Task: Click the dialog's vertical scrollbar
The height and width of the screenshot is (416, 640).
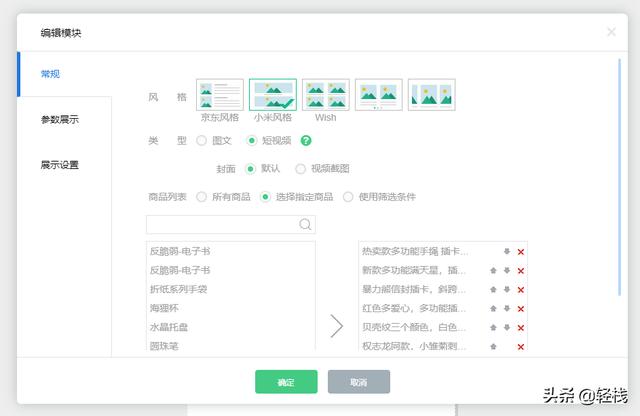Action: (619, 177)
